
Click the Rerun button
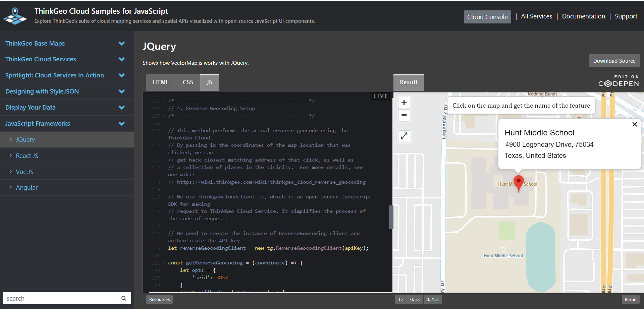pos(630,299)
